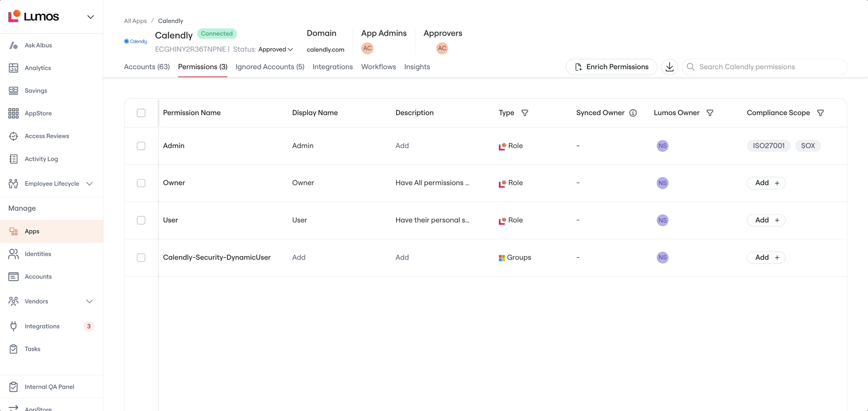Click Groups type in DynamicUser row
Image resolution: width=868 pixels, height=411 pixels.
click(x=515, y=258)
